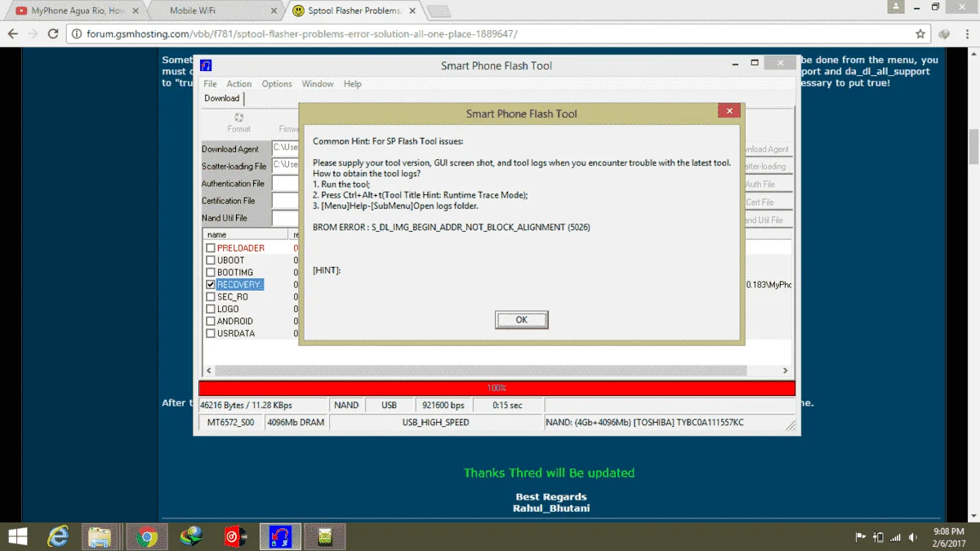Select the Flash Tool taskbar icon

click(281, 536)
